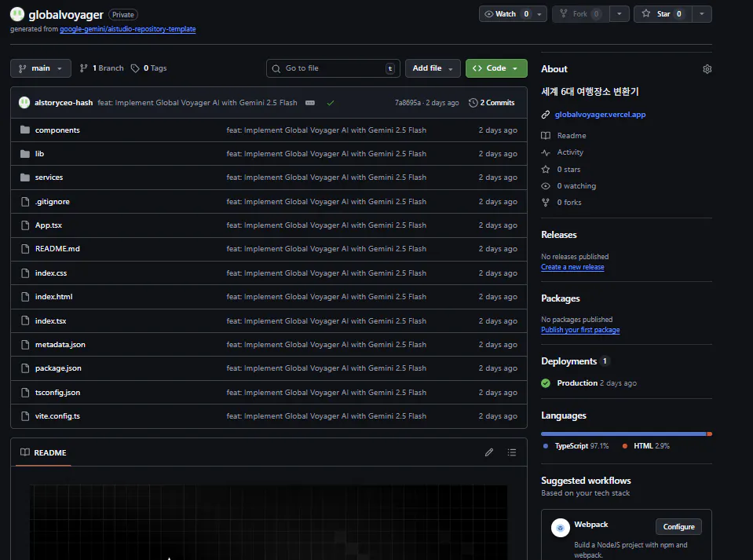Click the green commit status checkmark
This screenshot has width=753, height=560.
[331, 103]
